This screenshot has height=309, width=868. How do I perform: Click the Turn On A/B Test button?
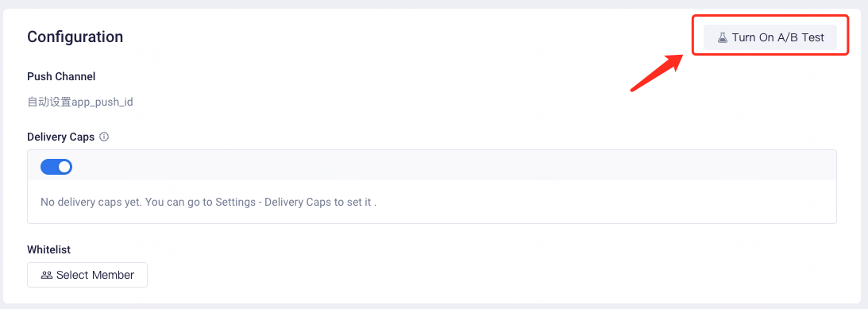(x=770, y=37)
